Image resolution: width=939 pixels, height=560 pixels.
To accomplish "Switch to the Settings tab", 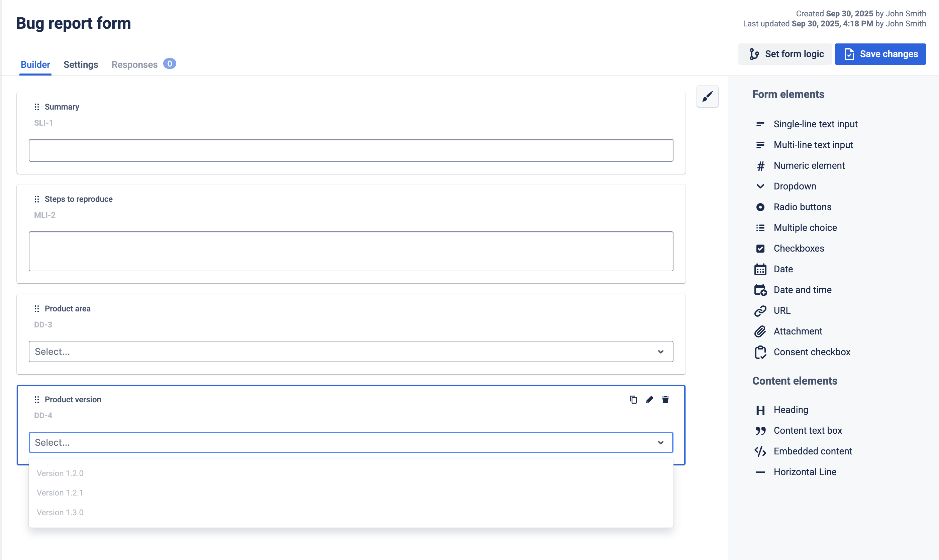I will (80, 64).
